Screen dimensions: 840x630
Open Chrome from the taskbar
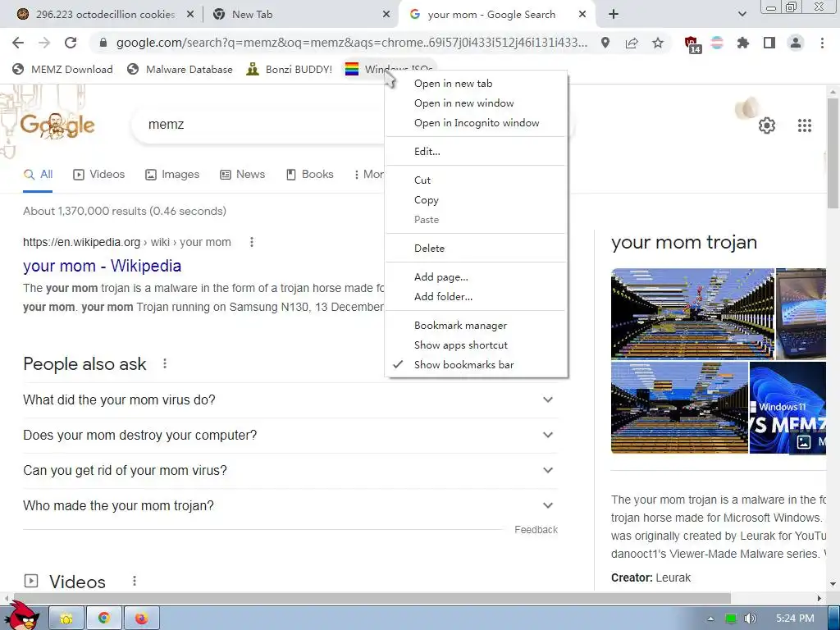104,619
